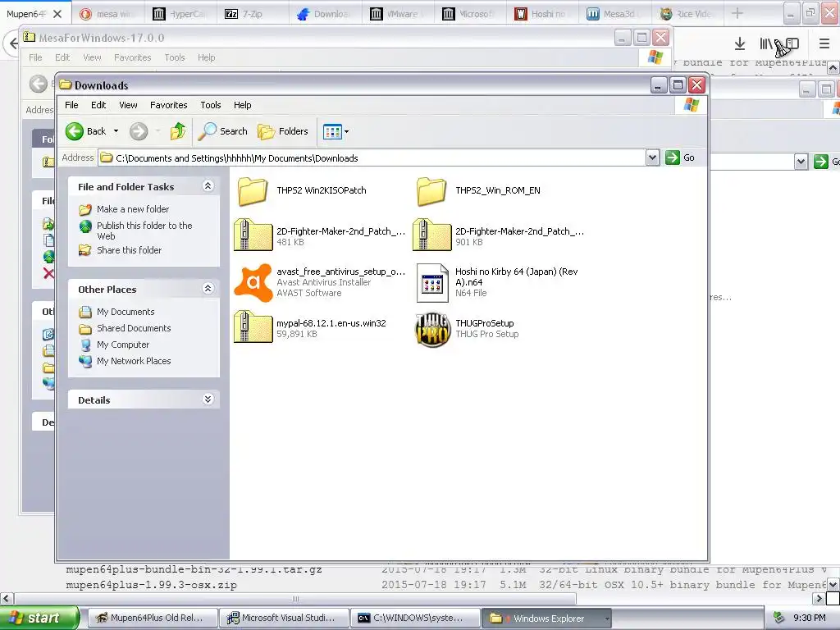
Task: Click mupen64plus-1.99.3-osx.zip link in browser
Action: click(151, 585)
